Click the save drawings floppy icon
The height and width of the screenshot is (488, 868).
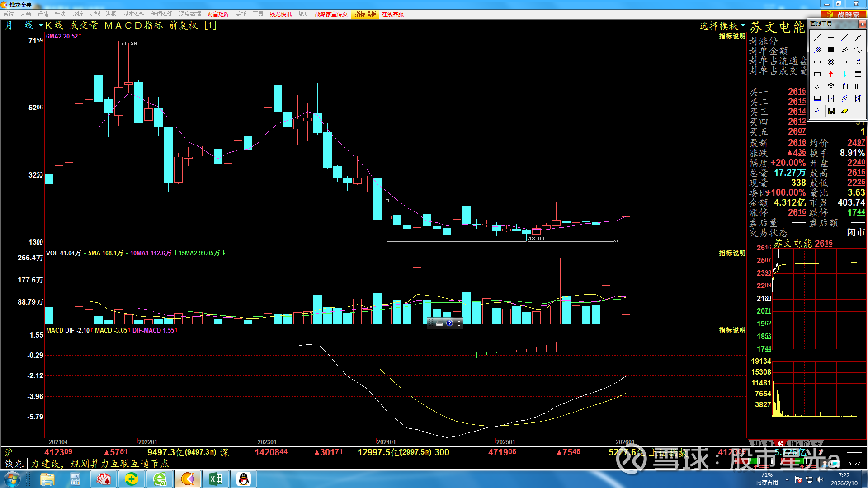(831, 111)
